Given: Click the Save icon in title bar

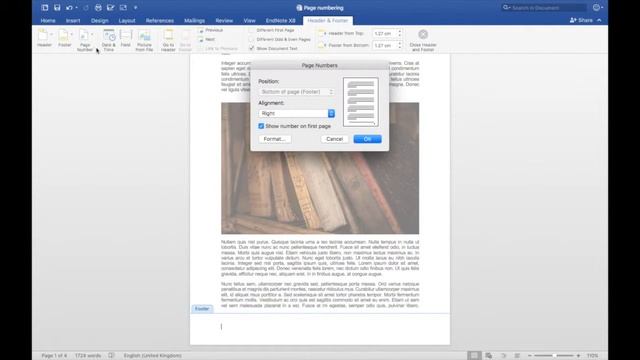Looking at the screenshot, I should pyautogui.click(x=57, y=7).
